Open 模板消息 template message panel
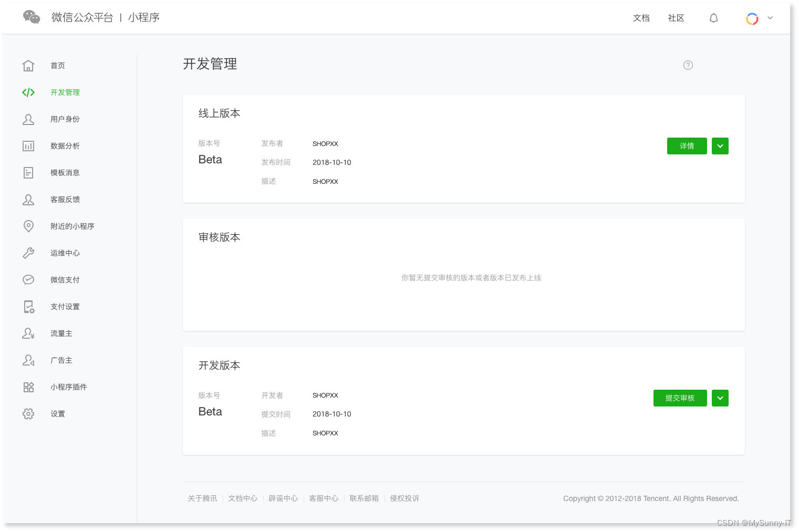The width and height of the screenshot is (799, 532). [x=28, y=172]
